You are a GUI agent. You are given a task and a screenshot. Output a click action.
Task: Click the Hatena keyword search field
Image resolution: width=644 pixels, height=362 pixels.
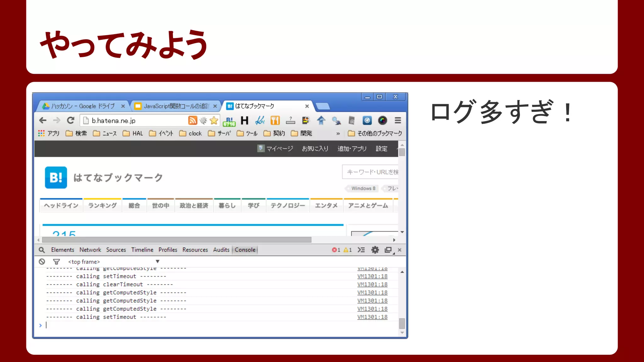click(371, 172)
